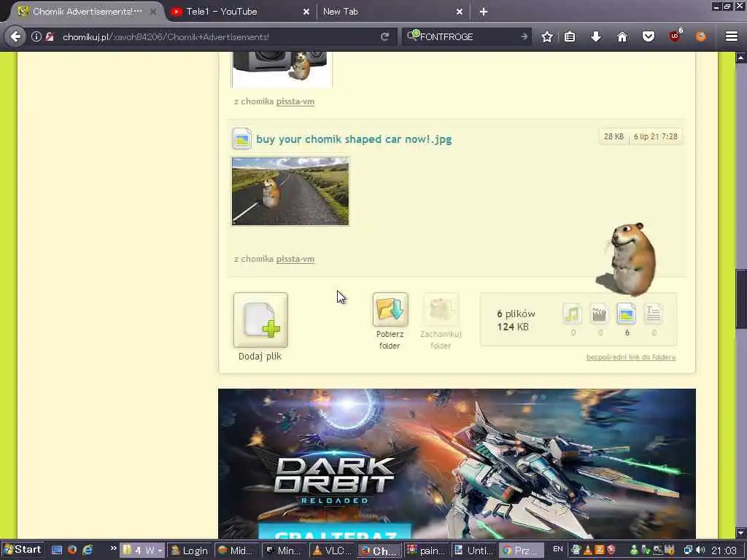Open a new browser tab with plus
747x560 pixels.
point(484,12)
